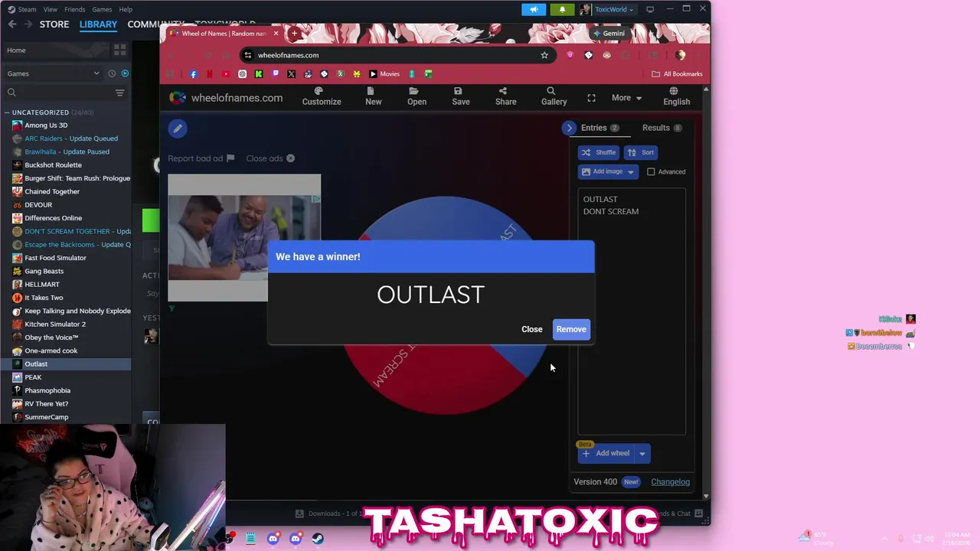
Task: Go to the Steam LIBRARY tab
Action: click(x=98, y=24)
